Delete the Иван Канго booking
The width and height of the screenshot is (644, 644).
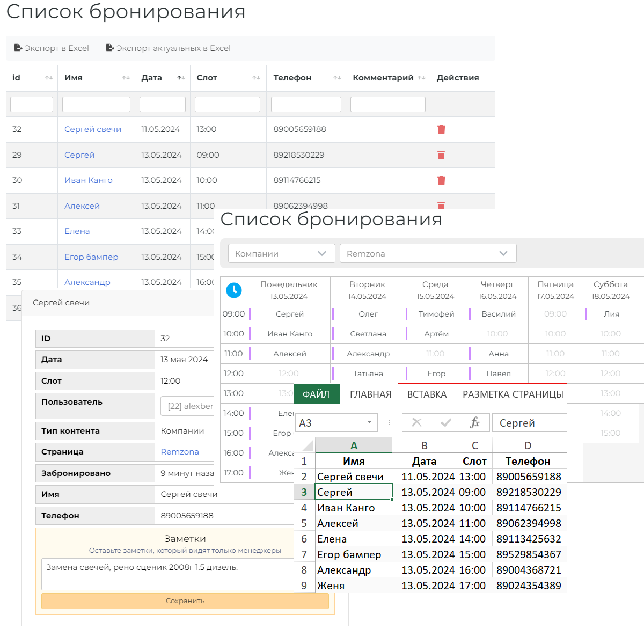tap(441, 180)
